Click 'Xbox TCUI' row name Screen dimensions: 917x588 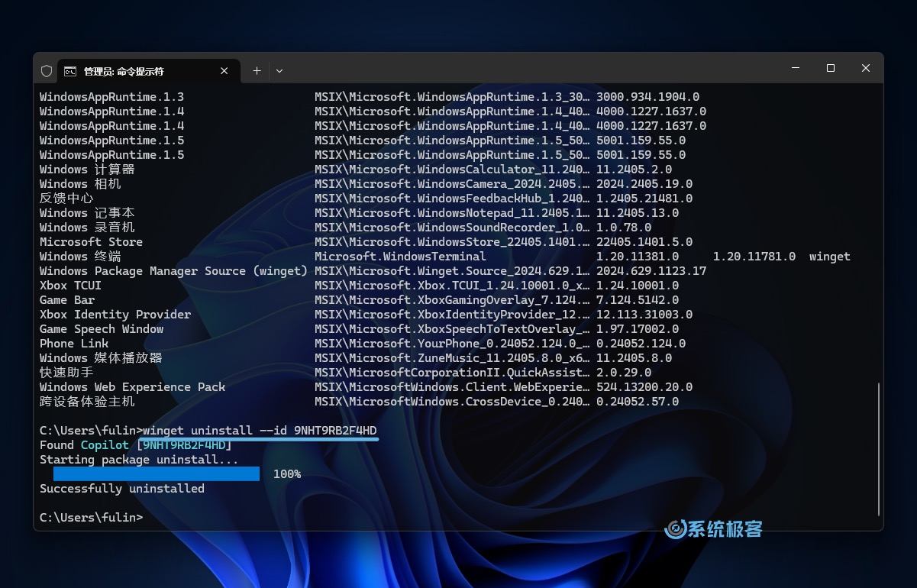[x=70, y=286]
